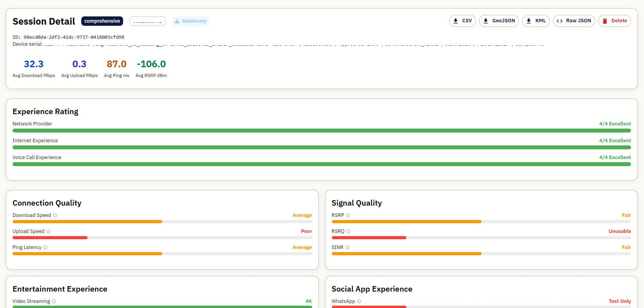644x308 pixels.
Task: Click the Internet Experience 4/4 Excellent label
Action: (615, 141)
